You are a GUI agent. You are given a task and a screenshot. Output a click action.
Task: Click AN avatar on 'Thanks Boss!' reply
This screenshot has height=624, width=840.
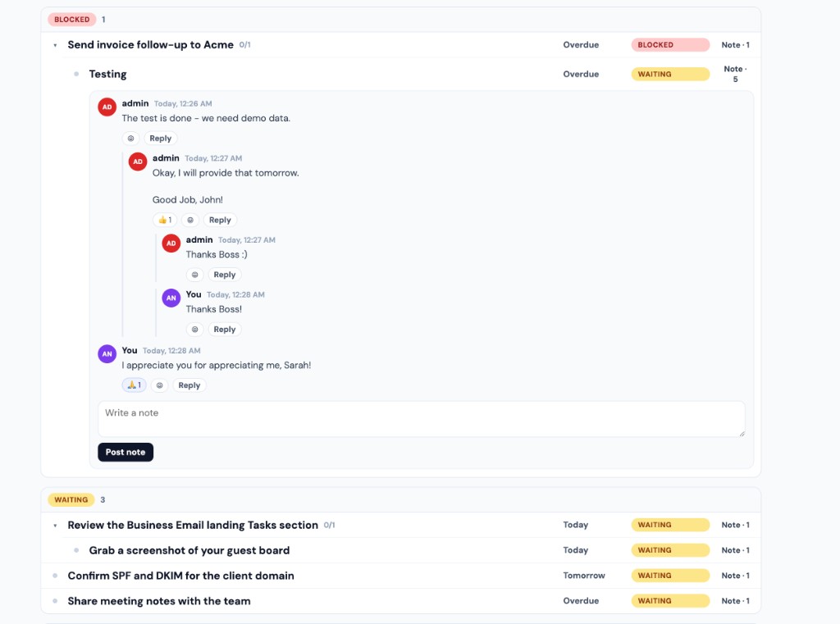point(171,298)
